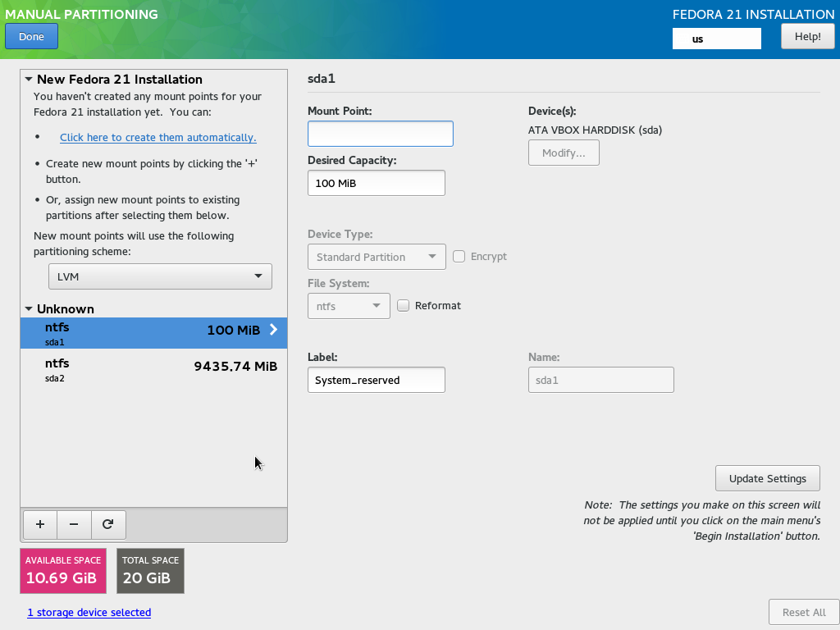The image size is (840, 630).
Task: Enable the Encrypt checkbox
Action: [x=459, y=256]
